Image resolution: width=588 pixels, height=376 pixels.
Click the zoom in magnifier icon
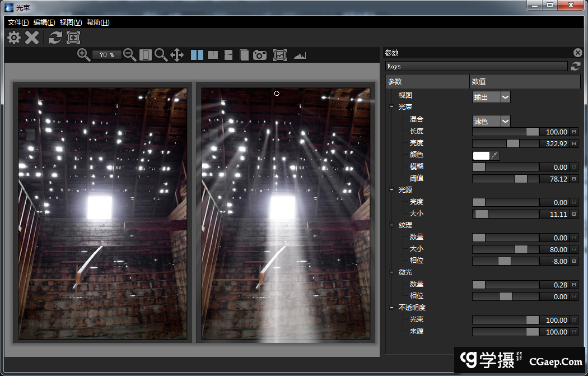[x=84, y=54]
